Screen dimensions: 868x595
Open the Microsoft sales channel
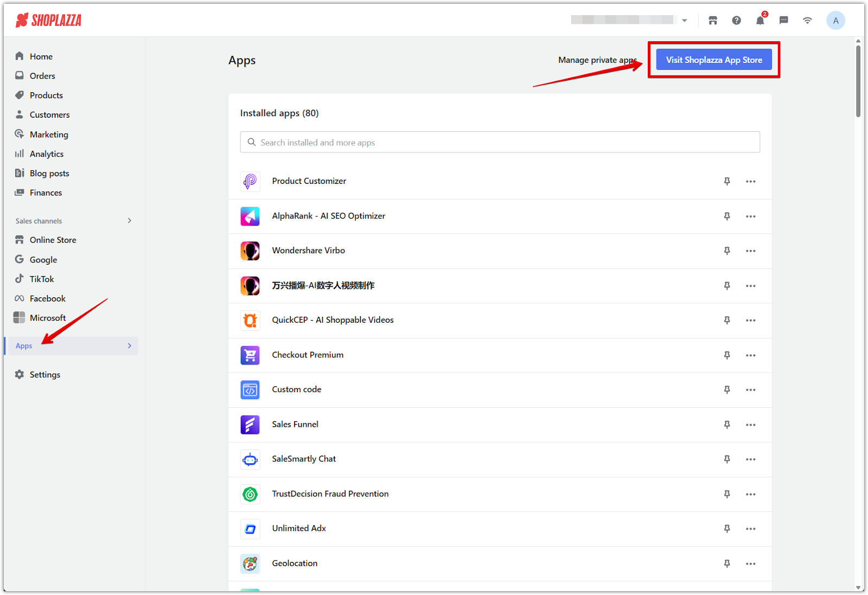[x=48, y=318]
